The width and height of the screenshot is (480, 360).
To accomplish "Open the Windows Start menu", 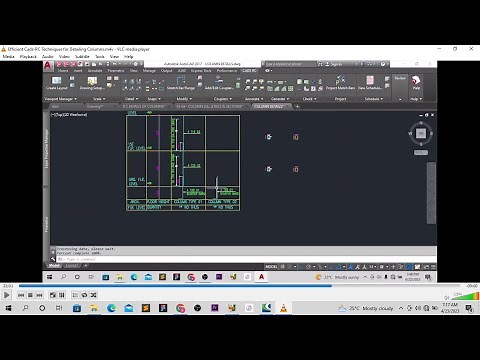I will [8, 308].
